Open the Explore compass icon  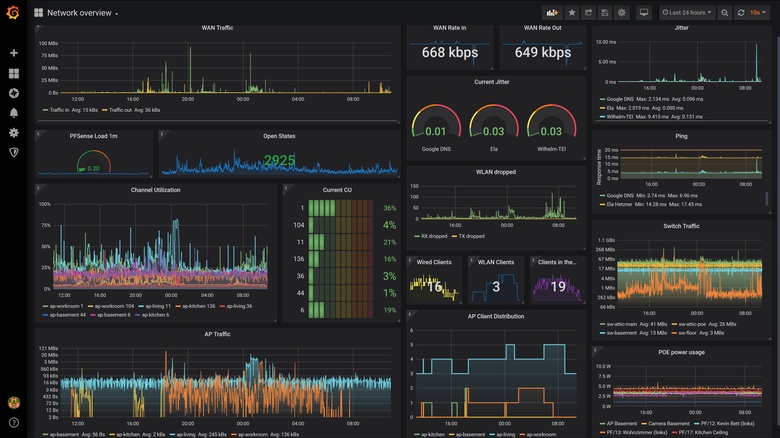click(x=14, y=93)
